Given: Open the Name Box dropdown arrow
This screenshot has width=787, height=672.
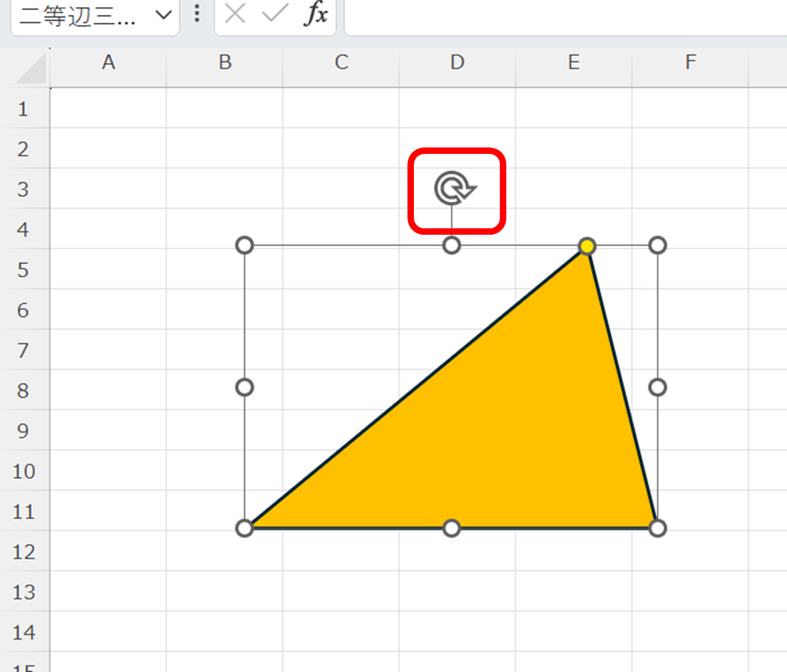Looking at the screenshot, I should (x=163, y=15).
